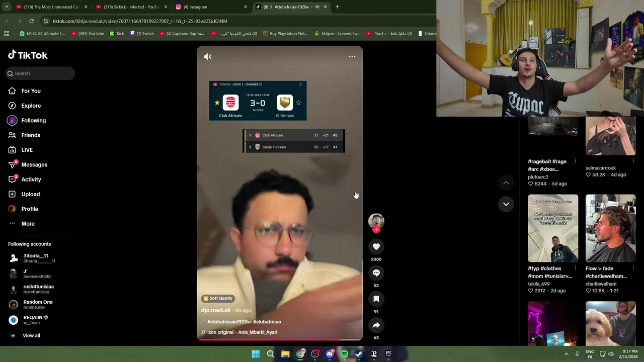
Task: Open Discord from the taskbar
Action: (330, 354)
